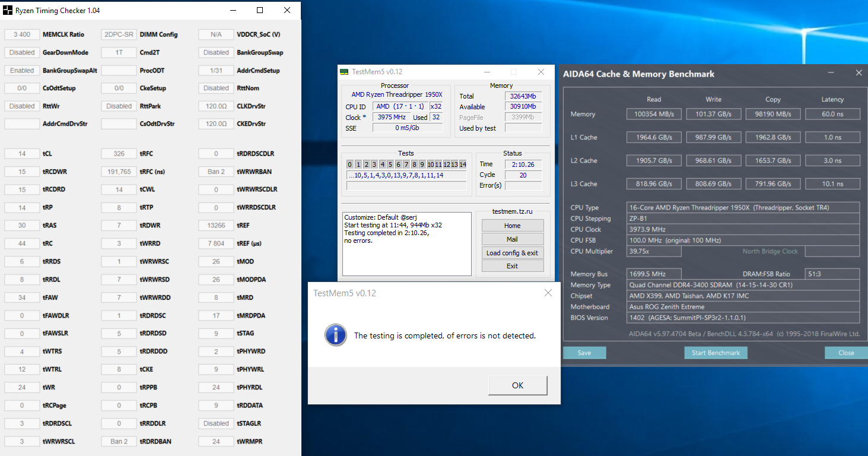Click Load config & exit button
This screenshot has height=456, width=868.
point(512,253)
